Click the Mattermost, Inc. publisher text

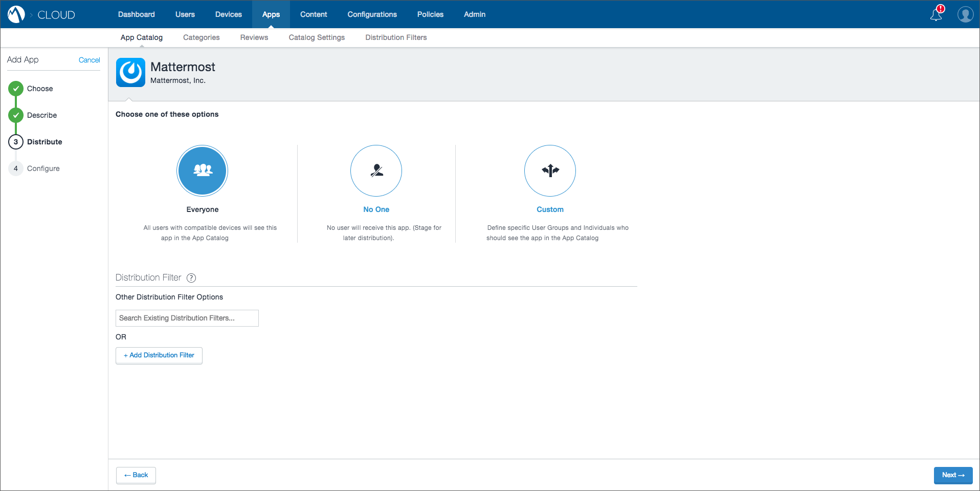tap(178, 80)
